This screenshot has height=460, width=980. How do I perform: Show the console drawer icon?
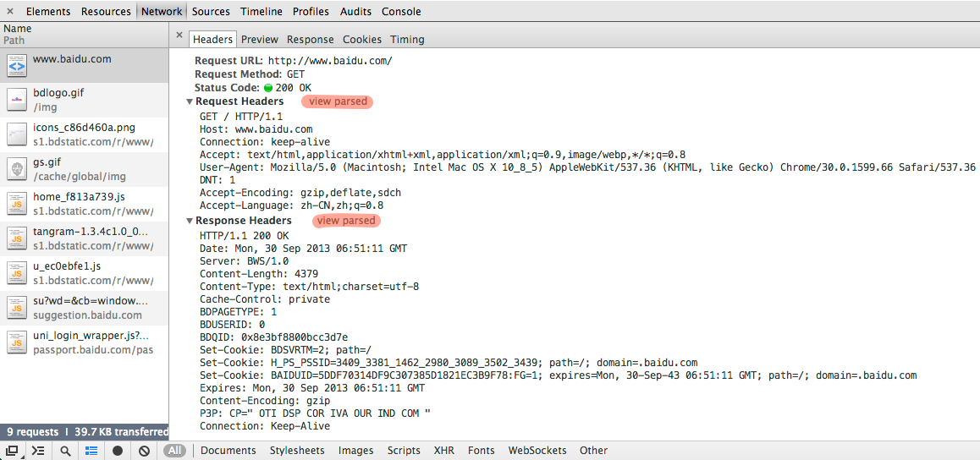38,451
